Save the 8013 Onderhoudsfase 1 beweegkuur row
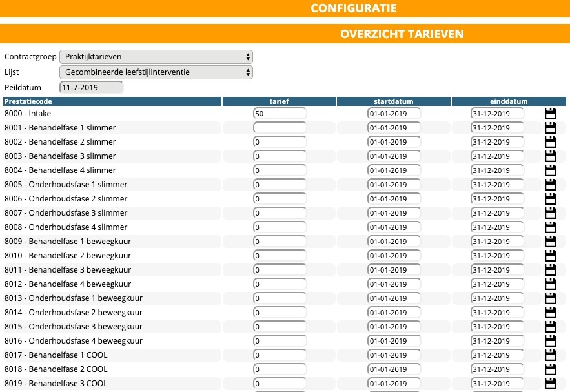Image resolution: width=570 pixels, height=392 pixels. tap(551, 298)
